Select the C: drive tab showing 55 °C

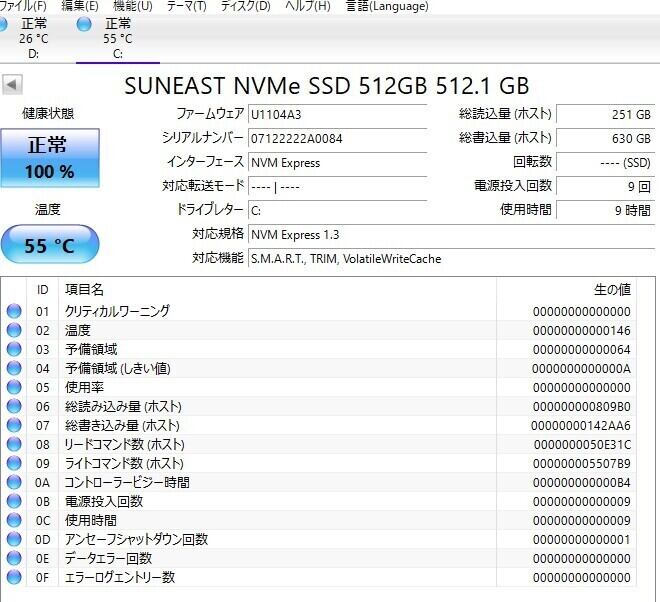tap(117, 38)
